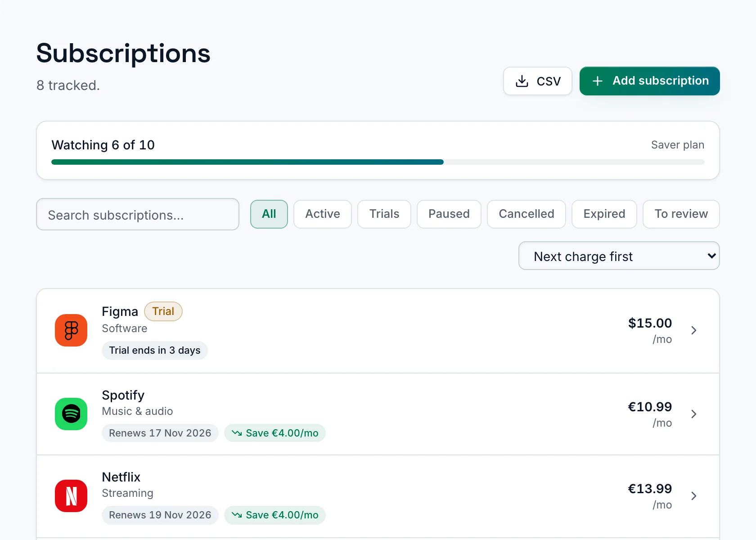Screen dimensions: 756x540
Task: Click the Subscriptions page heading
Action: pyautogui.click(x=123, y=53)
